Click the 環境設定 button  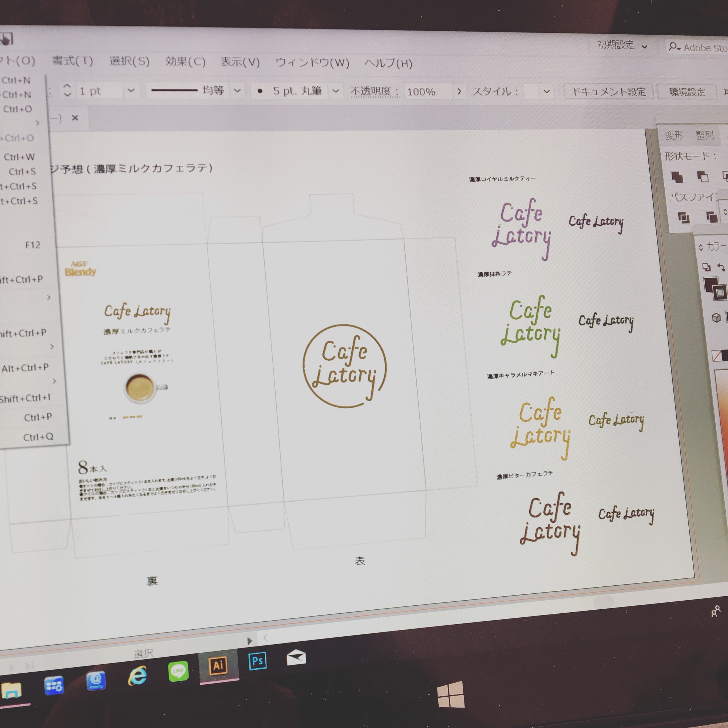(687, 92)
